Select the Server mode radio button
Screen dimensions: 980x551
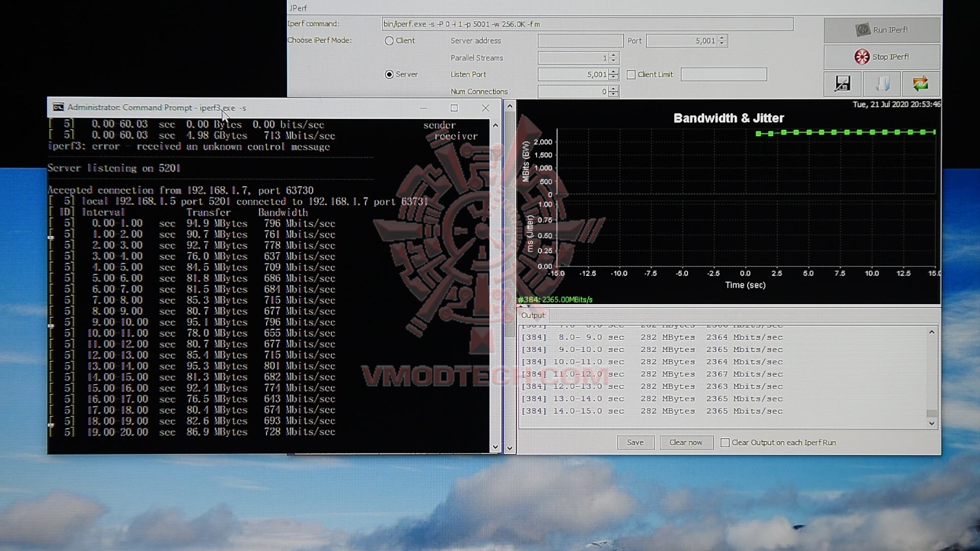[x=389, y=74]
